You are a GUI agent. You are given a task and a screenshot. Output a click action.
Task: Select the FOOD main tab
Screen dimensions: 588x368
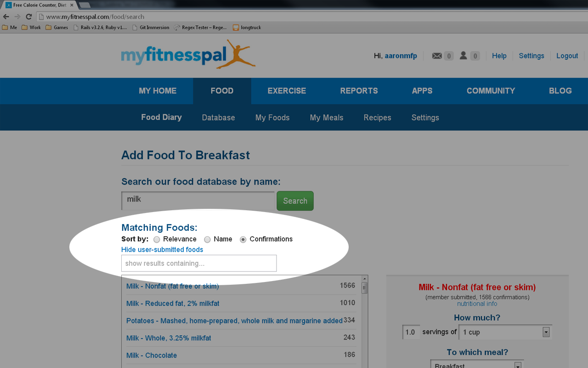point(222,91)
